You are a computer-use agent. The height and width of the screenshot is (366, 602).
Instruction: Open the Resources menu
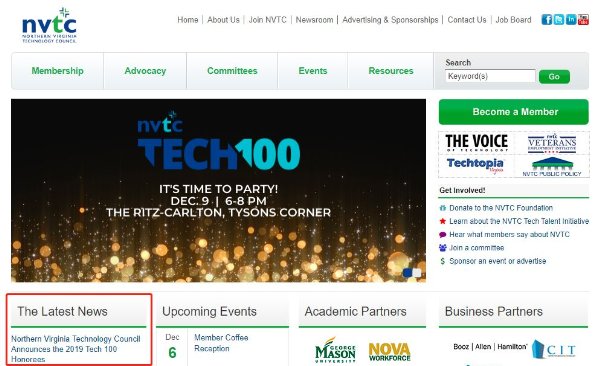391,71
